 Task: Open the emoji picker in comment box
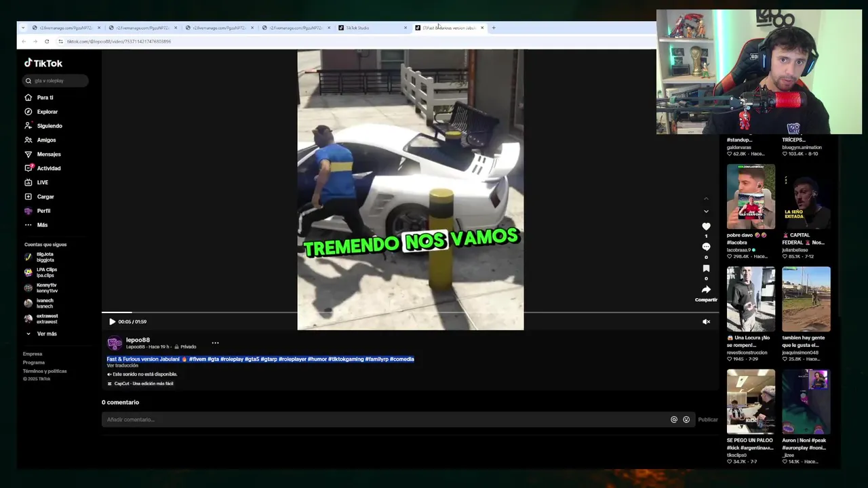coord(686,420)
